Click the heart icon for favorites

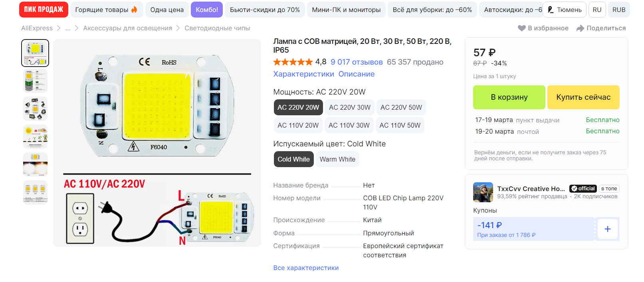click(x=521, y=28)
